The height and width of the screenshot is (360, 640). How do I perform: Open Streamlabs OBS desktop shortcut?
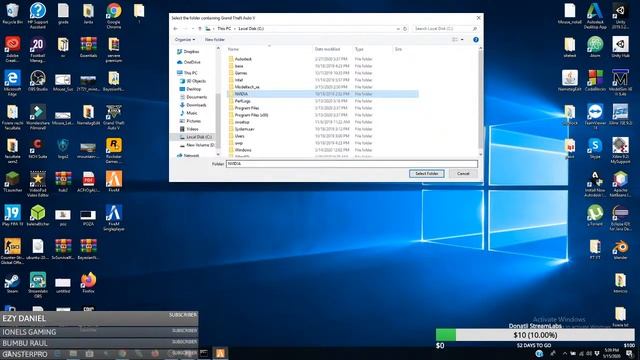[38, 285]
